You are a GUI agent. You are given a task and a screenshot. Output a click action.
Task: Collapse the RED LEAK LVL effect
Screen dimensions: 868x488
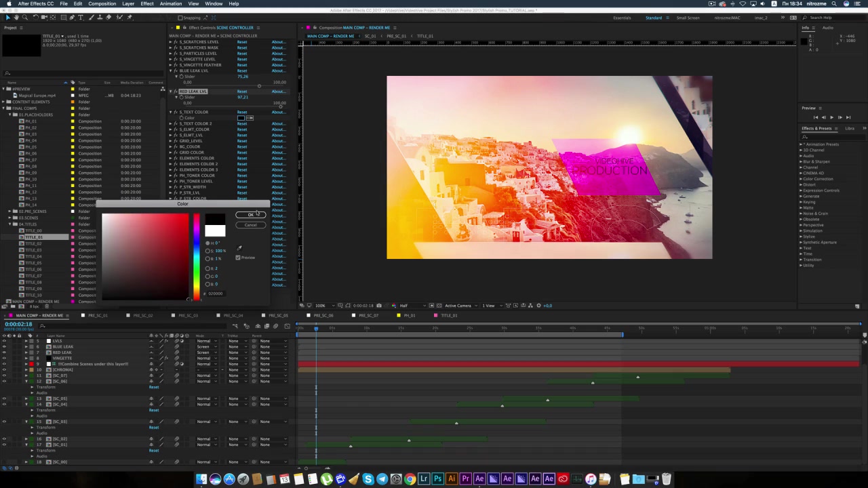pyautogui.click(x=171, y=91)
